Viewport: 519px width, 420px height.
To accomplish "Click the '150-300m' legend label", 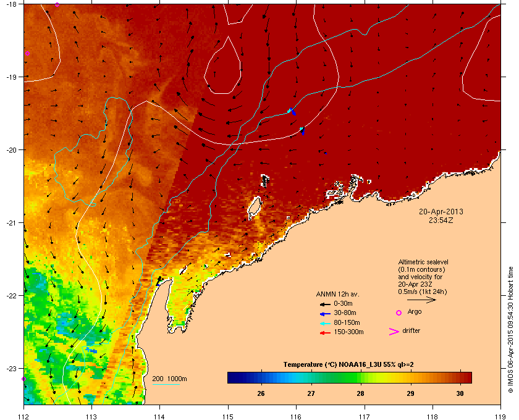I will click(348, 332).
